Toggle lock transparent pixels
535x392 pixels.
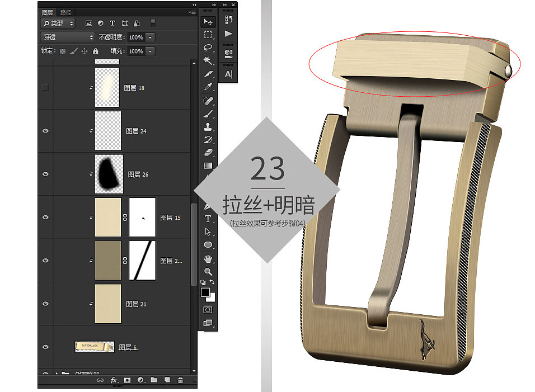click(63, 51)
